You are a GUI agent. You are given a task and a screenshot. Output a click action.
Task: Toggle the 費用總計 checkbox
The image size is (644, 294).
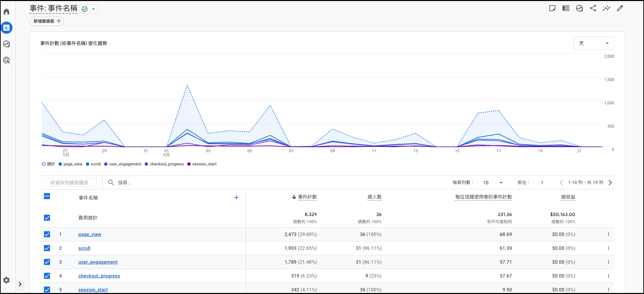point(47,218)
